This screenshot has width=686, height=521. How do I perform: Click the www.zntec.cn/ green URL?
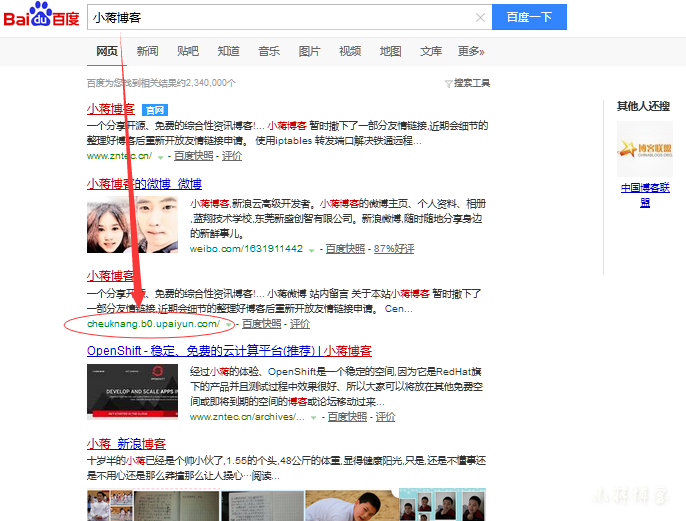tap(119, 156)
